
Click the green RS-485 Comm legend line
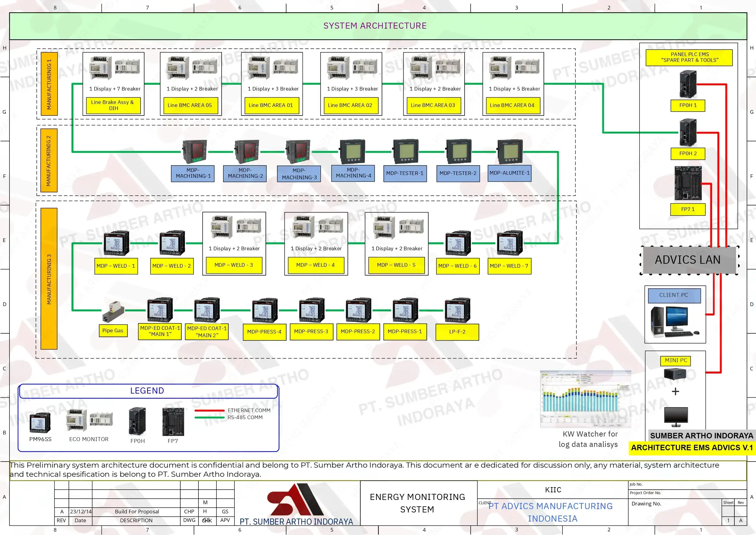[209, 417]
